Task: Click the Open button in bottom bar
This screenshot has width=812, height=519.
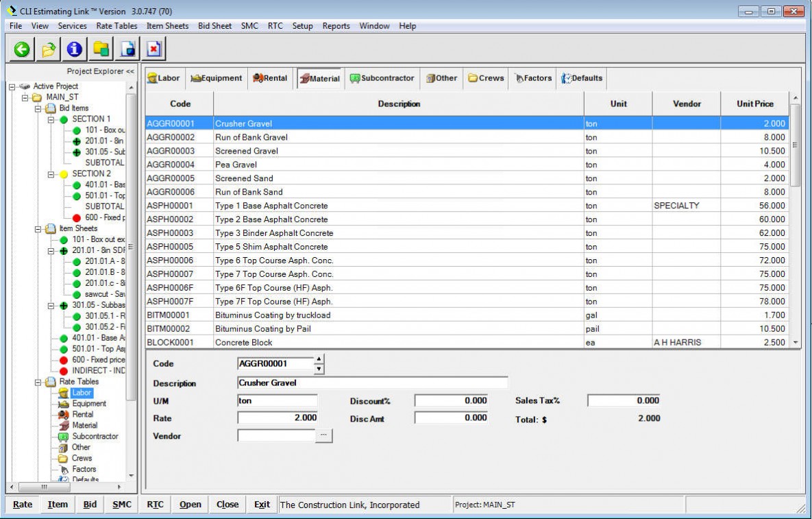Action: pyautogui.click(x=190, y=505)
